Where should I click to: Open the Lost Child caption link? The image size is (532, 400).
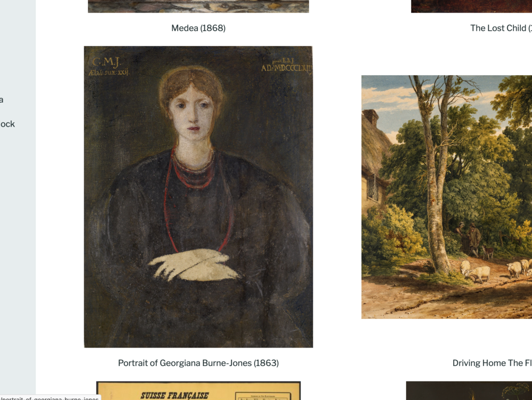pos(501,28)
